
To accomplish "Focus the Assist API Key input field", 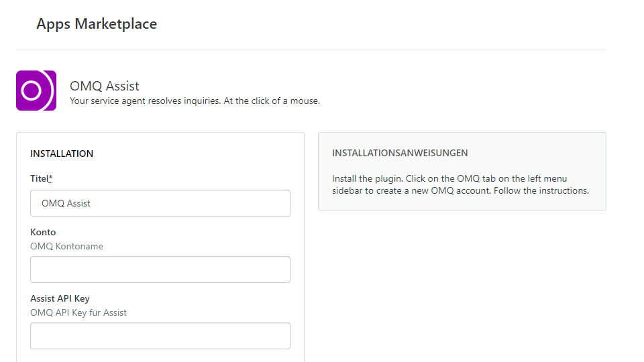I will click(x=160, y=336).
